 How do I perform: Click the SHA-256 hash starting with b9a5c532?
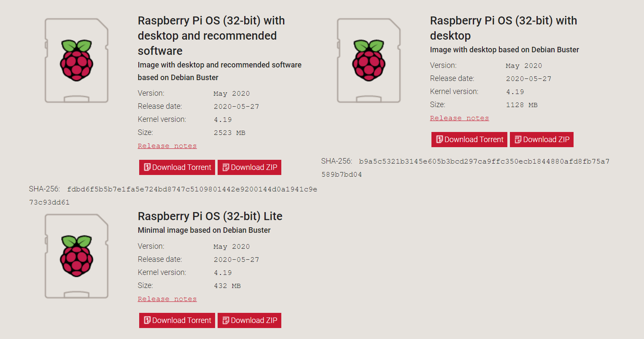tap(484, 161)
